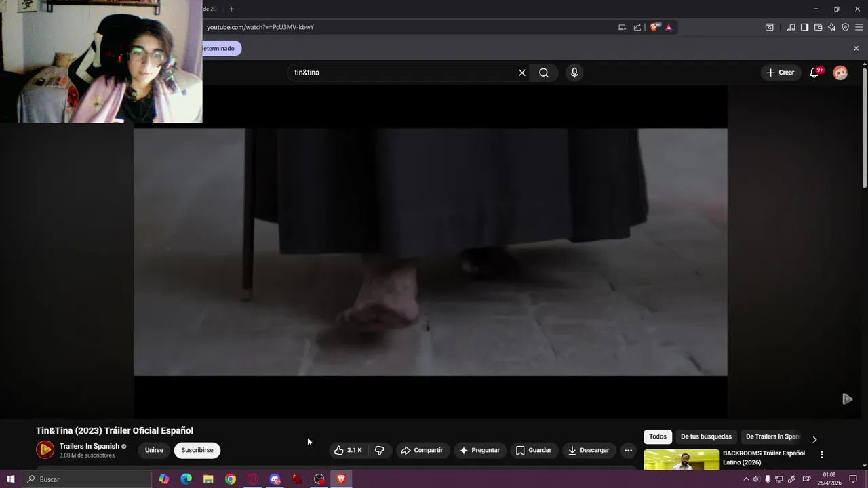Open Brave Shields lion icon
The width and height of the screenshot is (868, 488).
(654, 27)
